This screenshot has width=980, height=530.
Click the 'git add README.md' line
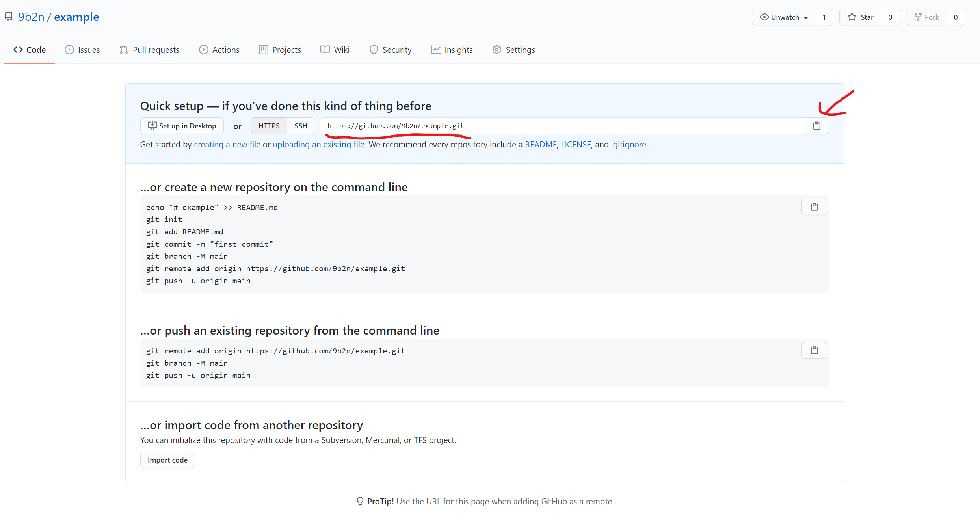tap(184, 232)
